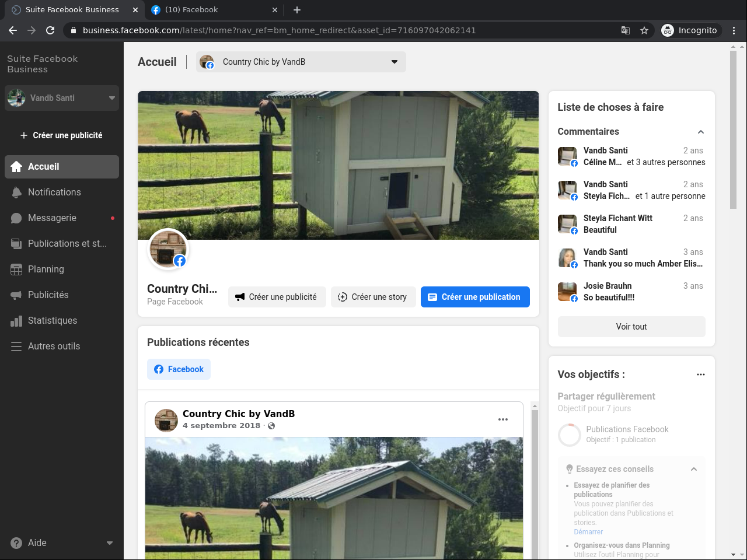This screenshot has height=560, width=747.
Task: Collapse the Essayez ces conseils section
Action: click(694, 469)
